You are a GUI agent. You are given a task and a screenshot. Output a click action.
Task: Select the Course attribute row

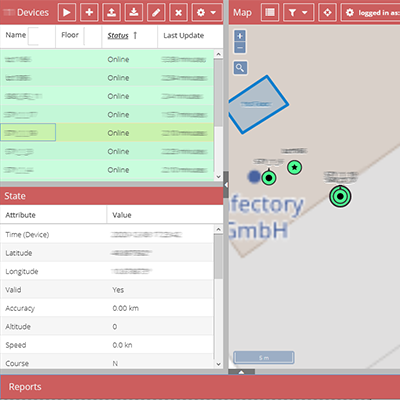pyautogui.click(x=107, y=362)
